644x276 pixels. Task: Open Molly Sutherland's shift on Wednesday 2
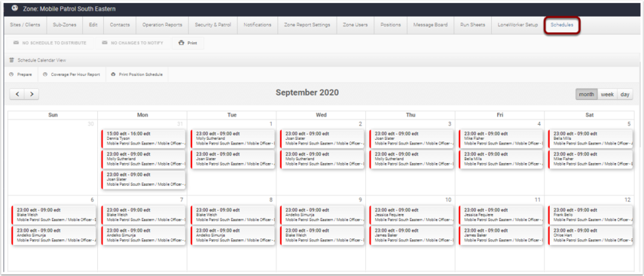click(x=322, y=159)
